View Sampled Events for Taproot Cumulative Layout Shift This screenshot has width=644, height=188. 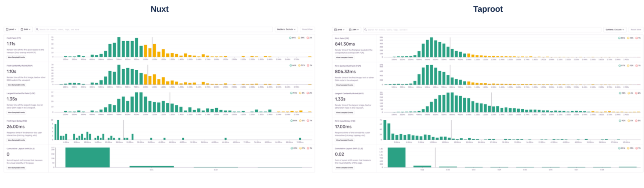[344, 168]
